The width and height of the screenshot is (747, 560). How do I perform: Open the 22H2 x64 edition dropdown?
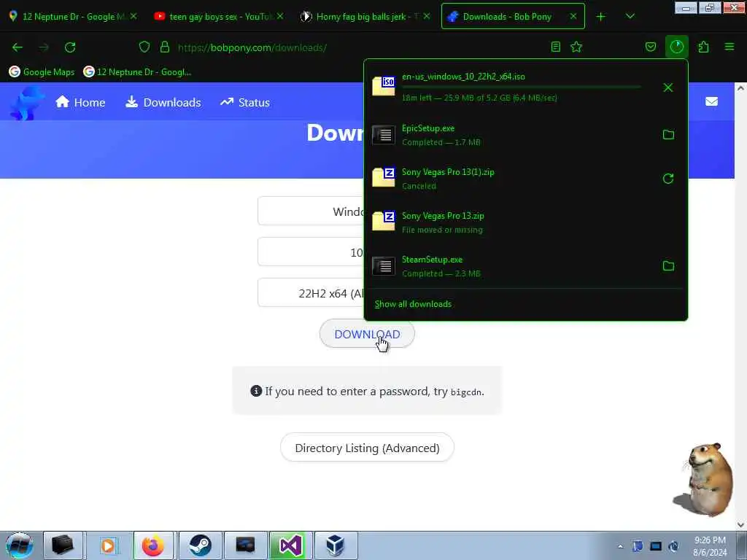coord(311,293)
